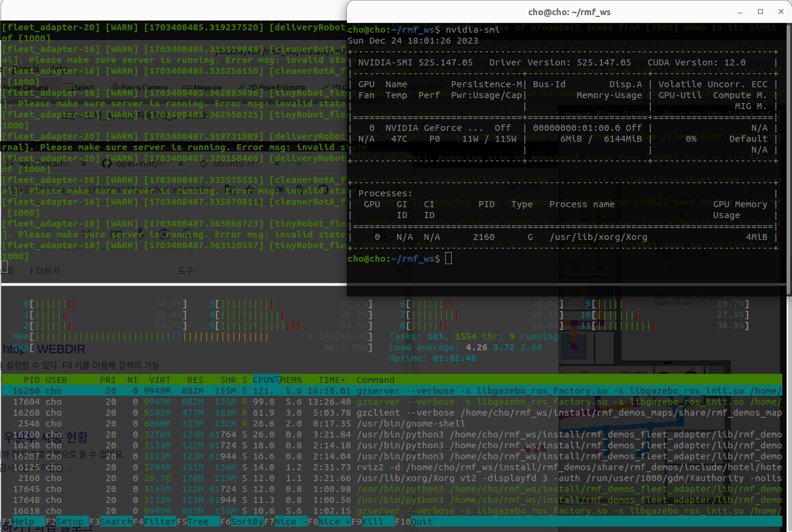Click CPU 5 meter showing 49.3%
Viewport: 792px width, 532px height.
click(x=290, y=325)
